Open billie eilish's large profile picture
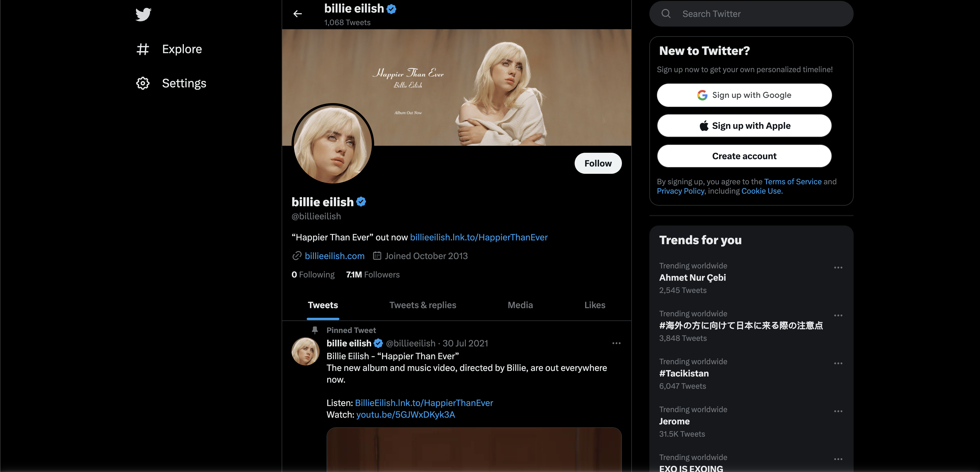 coord(333,145)
